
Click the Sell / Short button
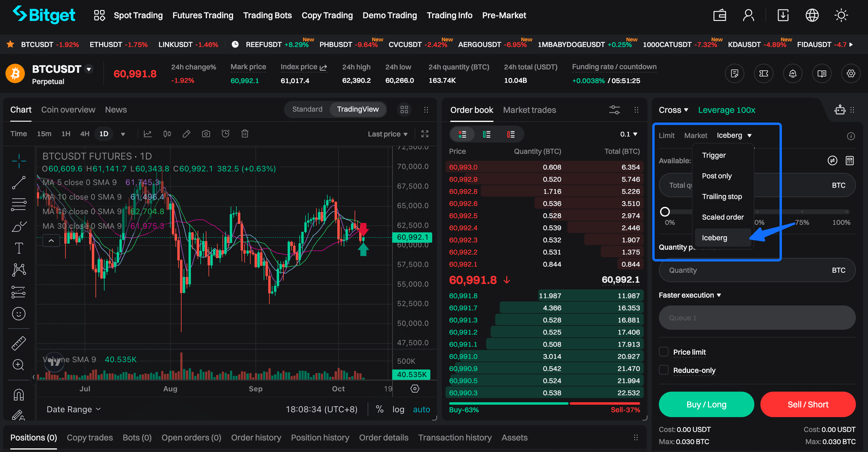point(808,404)
